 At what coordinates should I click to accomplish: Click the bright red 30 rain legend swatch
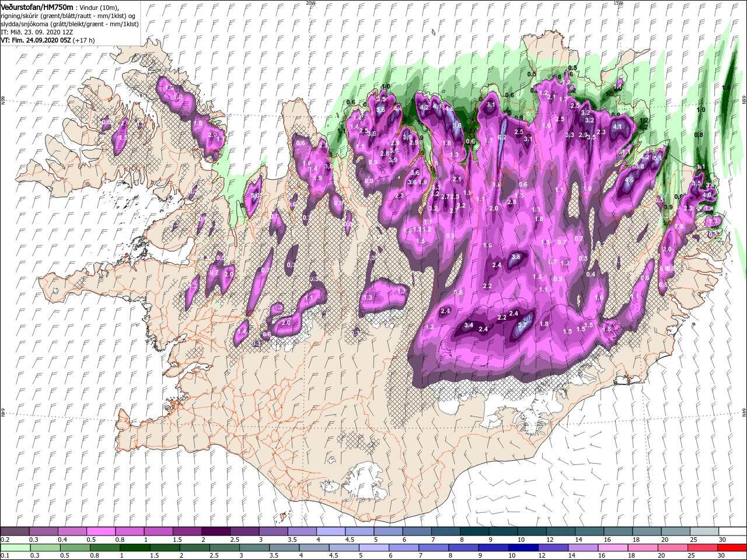[x=732, y=547]
